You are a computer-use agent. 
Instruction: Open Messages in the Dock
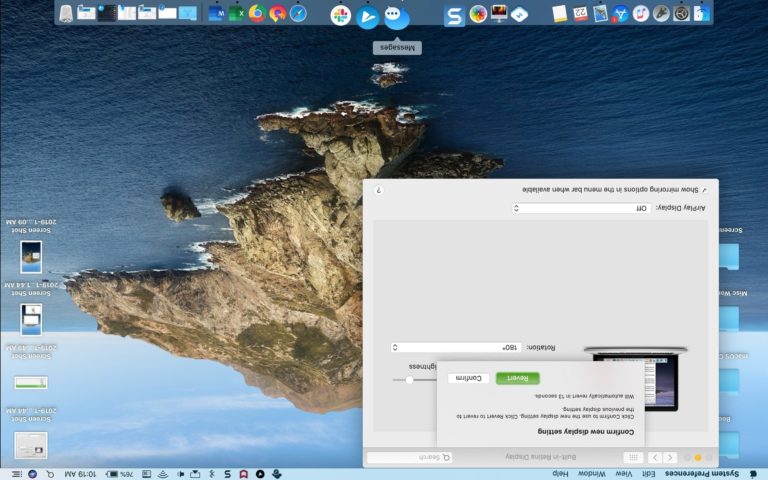[396, 16]
